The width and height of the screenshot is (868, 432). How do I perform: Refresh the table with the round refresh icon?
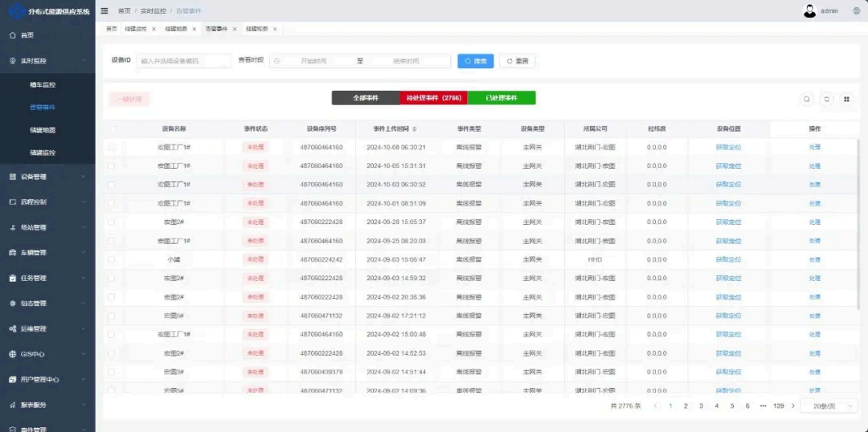pos(826,99)
